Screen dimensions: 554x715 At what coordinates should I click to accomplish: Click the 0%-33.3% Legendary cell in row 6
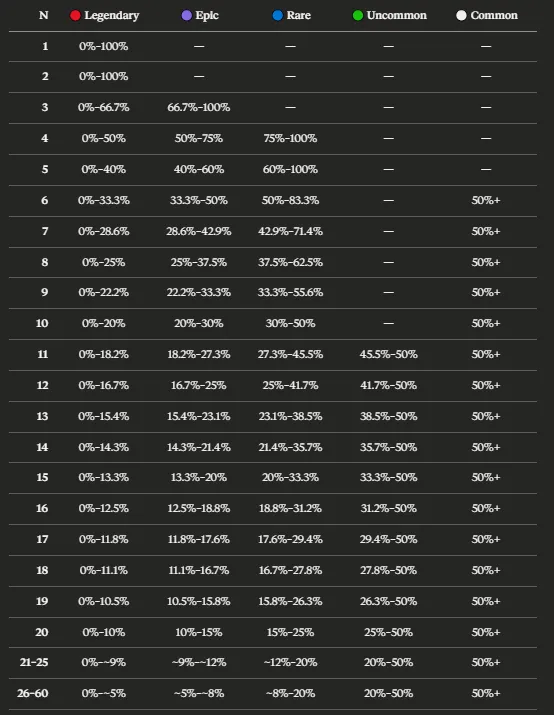[104, 200]
